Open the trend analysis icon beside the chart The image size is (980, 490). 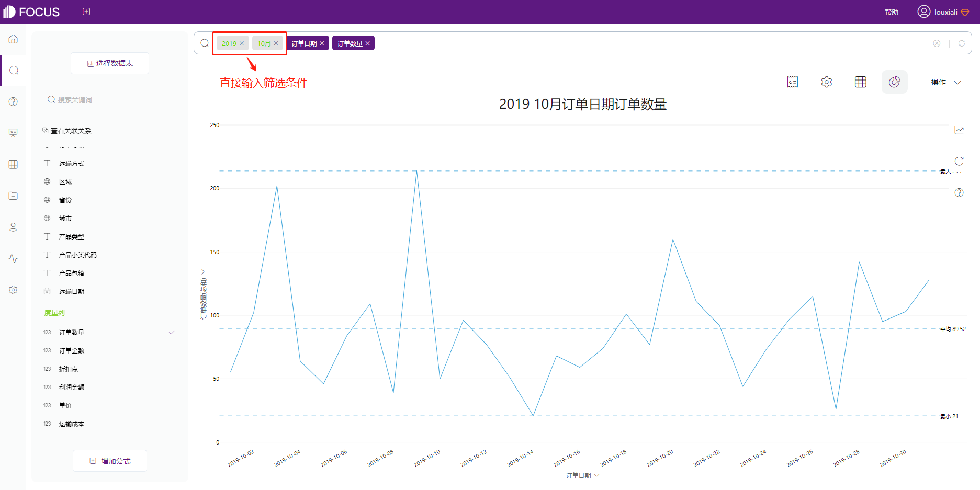coord(959,130)
